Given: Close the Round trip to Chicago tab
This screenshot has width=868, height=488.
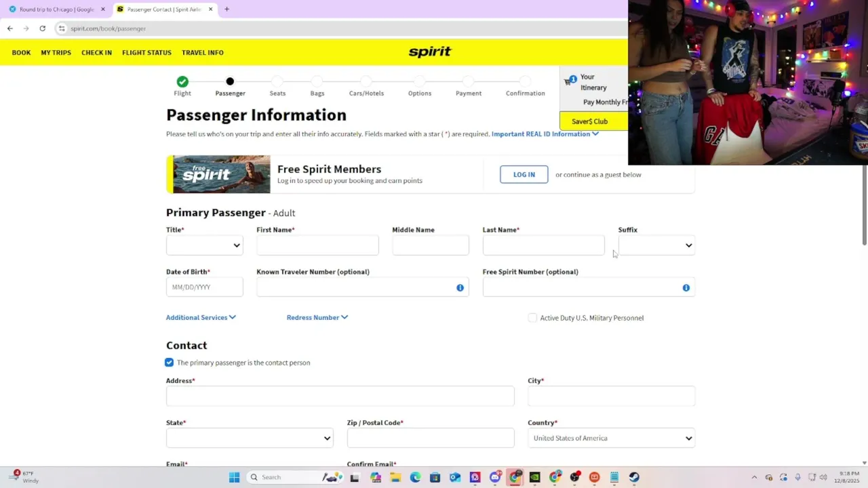Looking at the screenshot, I should pyautogui.click(x=103, y=9).
